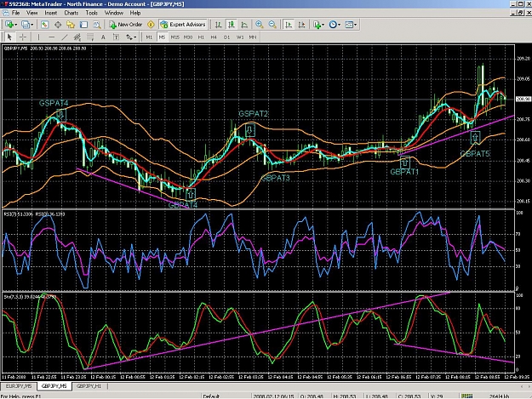
Task: Expand the Profiles dropdown arrow
Action: coord(31,25)
